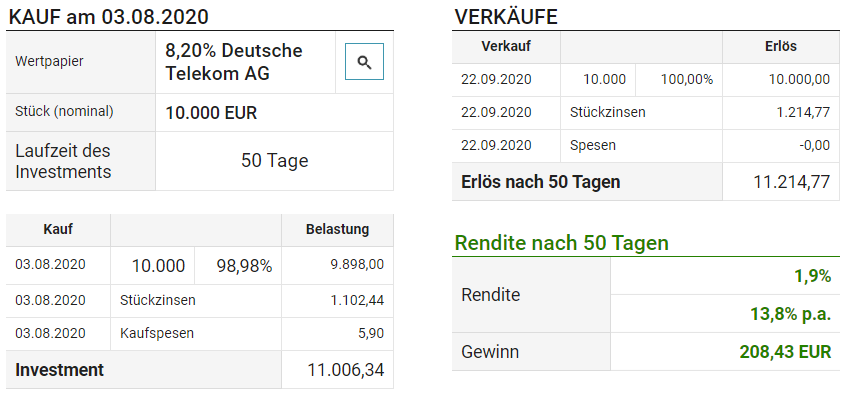Screen dimensions: 852x395
Task: Select the Spesen -0,00 sale row
Action: point(646,146)
